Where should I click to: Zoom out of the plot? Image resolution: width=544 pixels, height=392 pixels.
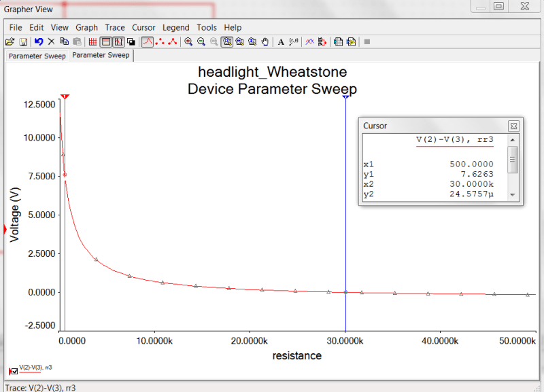pos(201,41)
